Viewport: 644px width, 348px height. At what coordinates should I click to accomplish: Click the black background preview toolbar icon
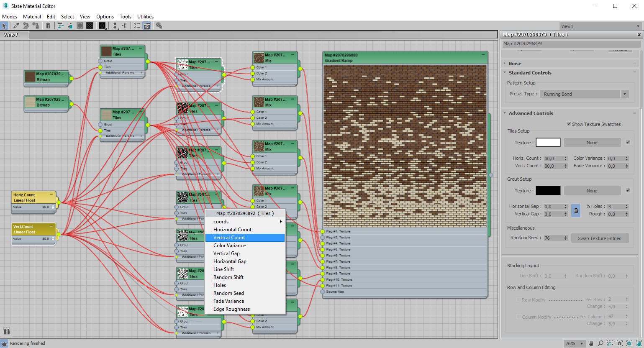pyautogui.click(x=90, y=26)
